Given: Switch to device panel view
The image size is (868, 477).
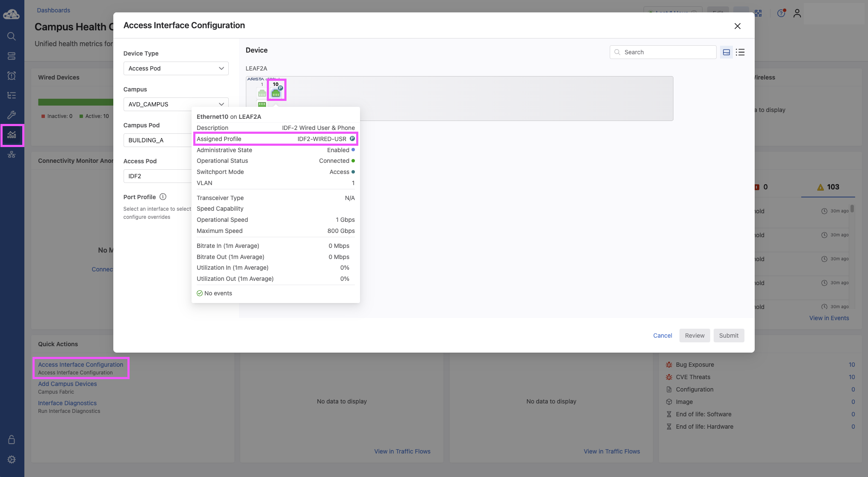Looking at the screenshot, I should click(x=726, y=52).
